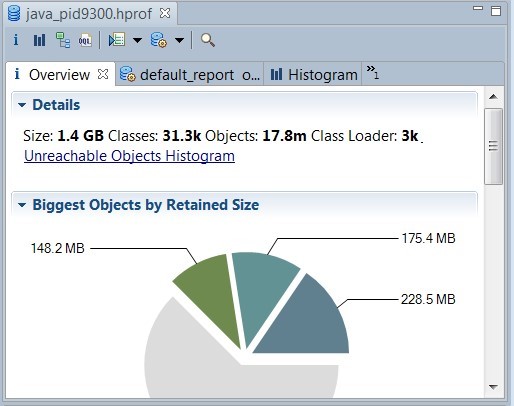Image resolution: width=514 pixels, height=406 pixels.
Task: Open the OQL query editor icon
Action: click(x=85, y=40)
